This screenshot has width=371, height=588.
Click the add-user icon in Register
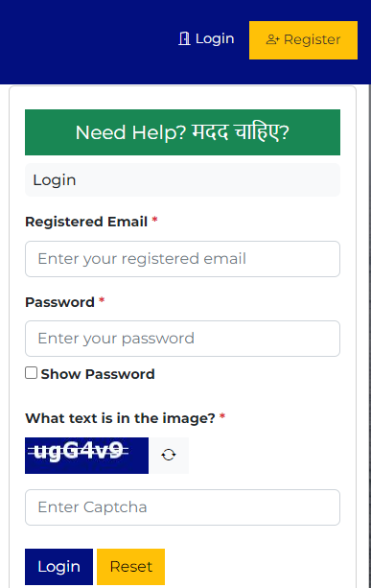pyautogui.click(x=272, y=39)
